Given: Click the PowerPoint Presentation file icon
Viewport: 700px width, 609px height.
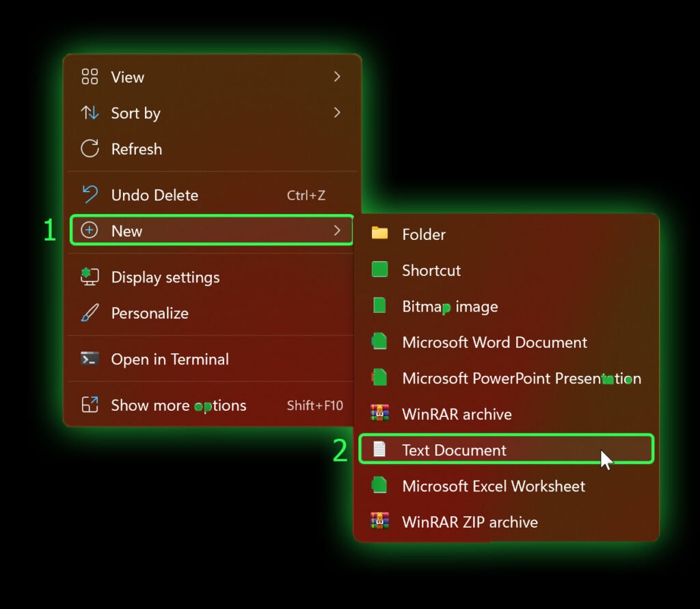Looking at the screenshot, I should click(379, 377).
